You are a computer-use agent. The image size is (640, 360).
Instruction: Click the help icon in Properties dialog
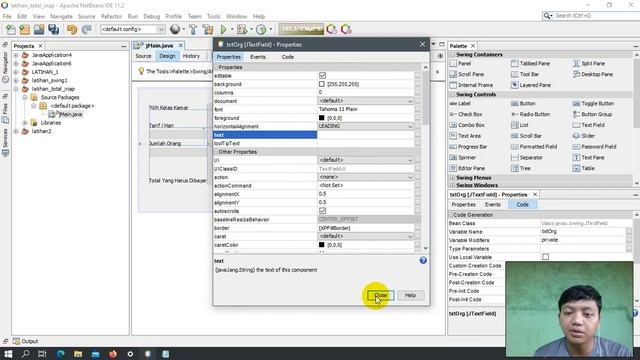point(423,260)
